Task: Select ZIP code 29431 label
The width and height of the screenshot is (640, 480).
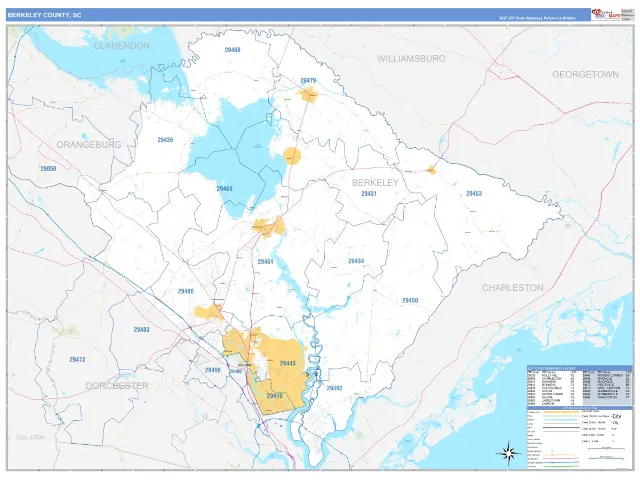Action: pos(369,193)
